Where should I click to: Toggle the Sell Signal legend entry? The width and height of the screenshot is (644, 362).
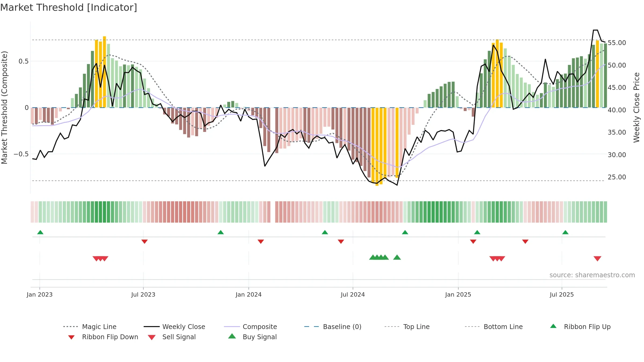pyautogui.click(x=172, y=337)
